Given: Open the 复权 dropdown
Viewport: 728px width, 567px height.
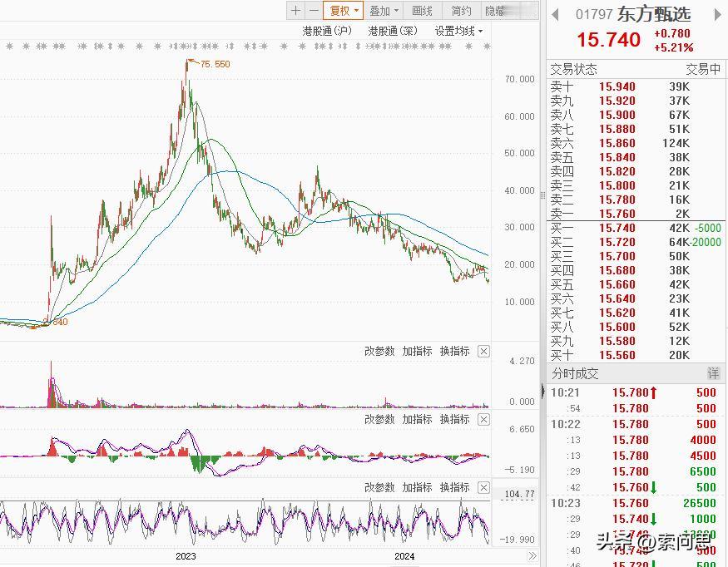Looking at the screenshot, I should 343,10.
